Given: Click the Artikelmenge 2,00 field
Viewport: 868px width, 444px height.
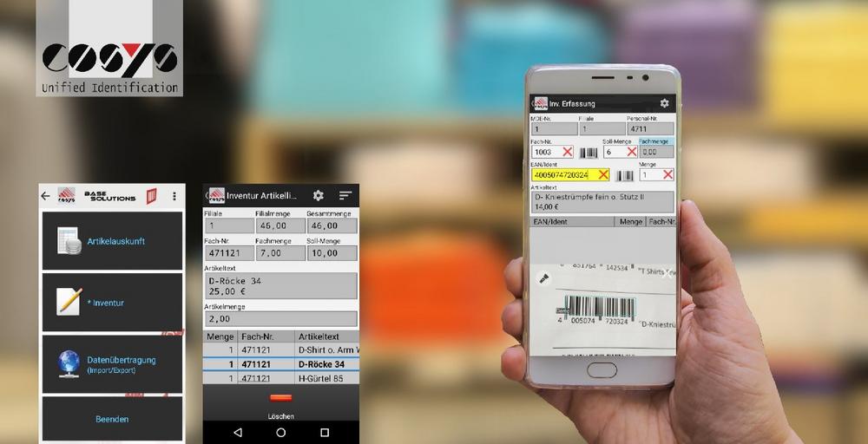Looking at the screenshot, I should [280, 318].
